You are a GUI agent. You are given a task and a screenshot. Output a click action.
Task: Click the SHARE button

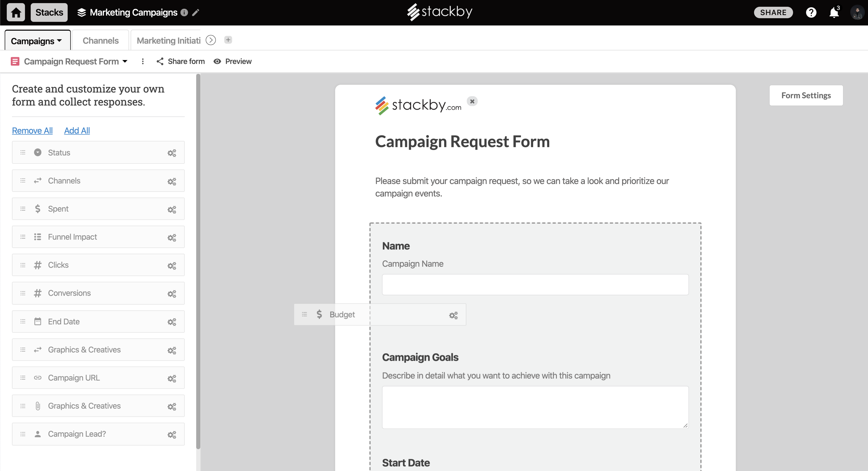point(773,12)
